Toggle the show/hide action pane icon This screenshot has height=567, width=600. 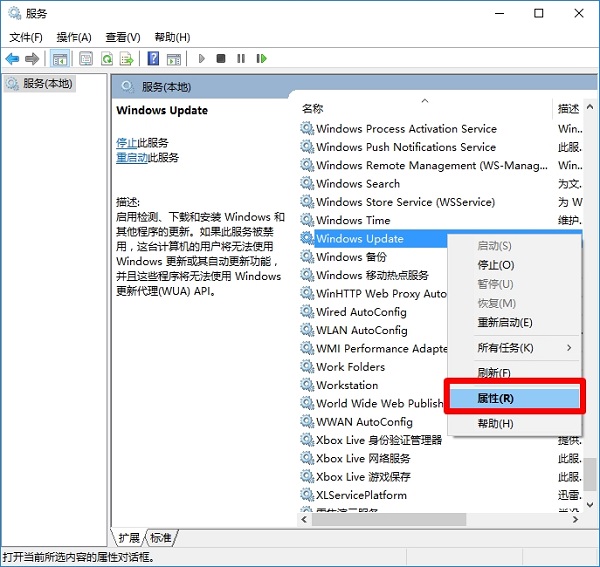(174, 59)
